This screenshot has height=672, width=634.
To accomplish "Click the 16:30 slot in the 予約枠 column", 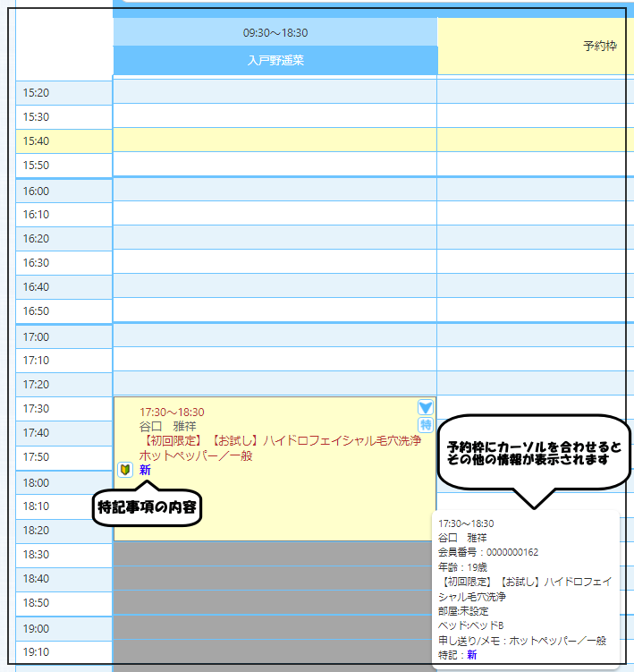I will [x=535, y=263].
